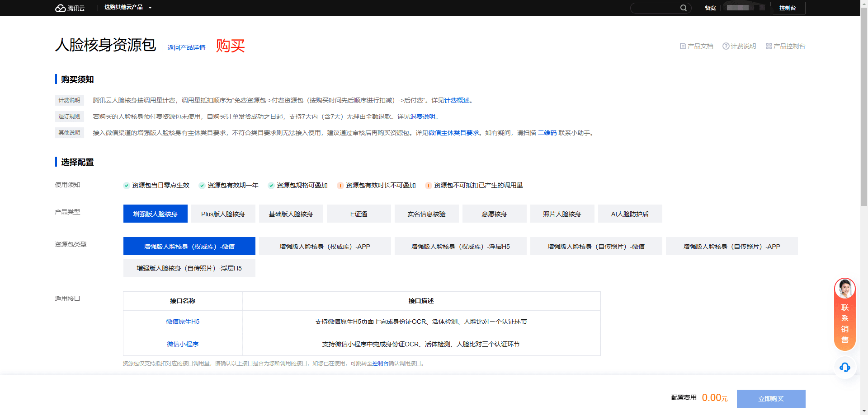Screen dimensions: 868x415
Task: Choose 增强版人脸核身（权威库）-APP package
Action: tap(325, 246)
